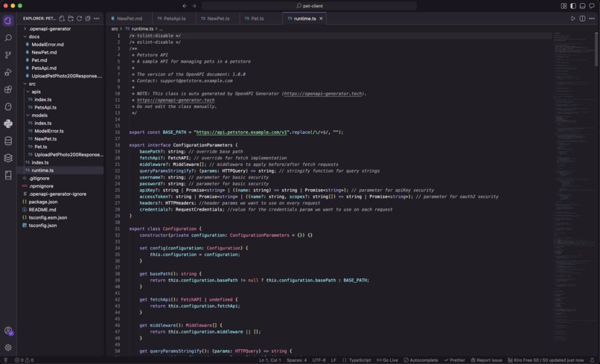The width and height of the screenshot is (600, 364).
Task: Navigate forward in editor history
Action: coord(194,6)
